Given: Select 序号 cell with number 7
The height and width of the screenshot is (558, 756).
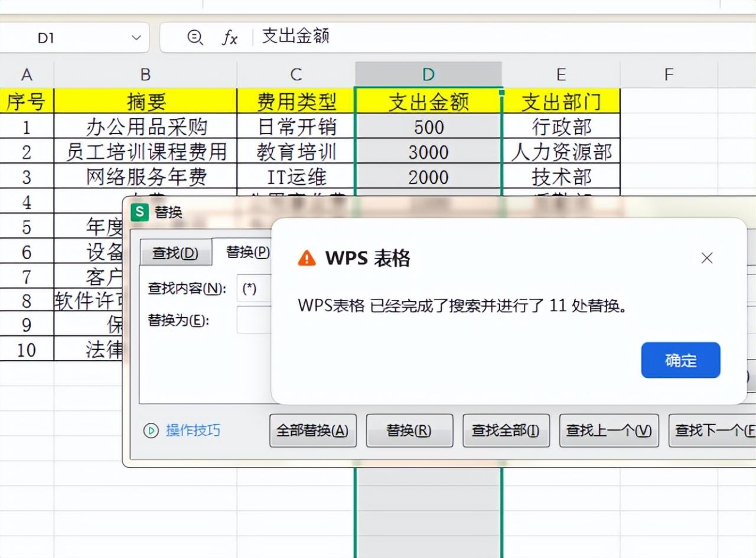Looking at the screenshot, I should click(27, 276).
